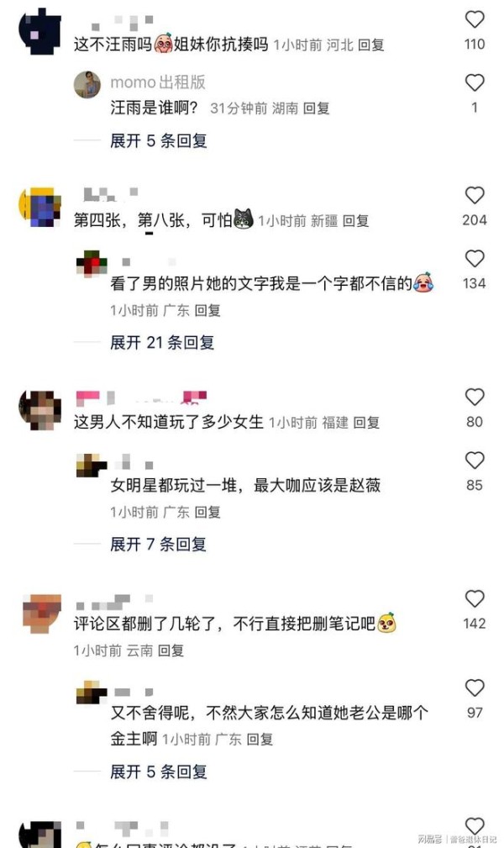Like the comment showing 80 likes
The image size is (504, 848).
pyautogui.click(x=475, y=397)
